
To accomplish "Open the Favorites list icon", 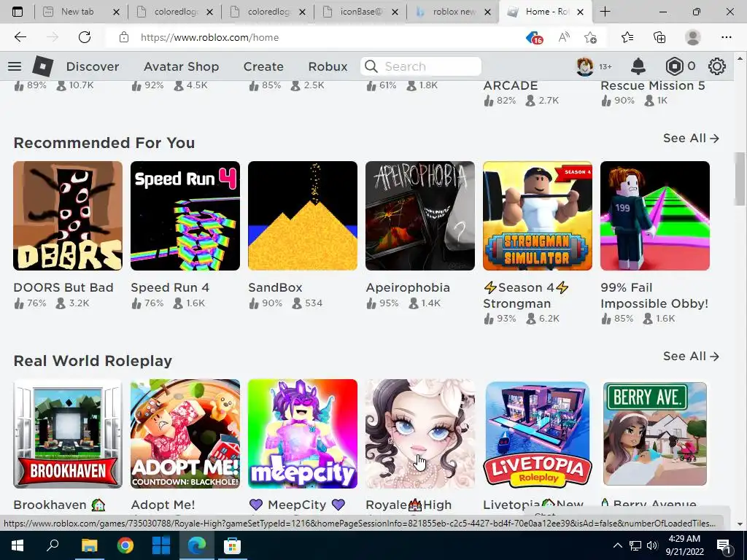I will (627, 37).
